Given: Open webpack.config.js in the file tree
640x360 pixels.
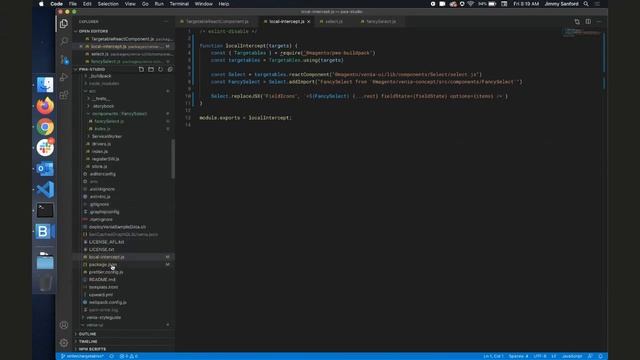Looking at the screenshot, I should pos(107,302).
